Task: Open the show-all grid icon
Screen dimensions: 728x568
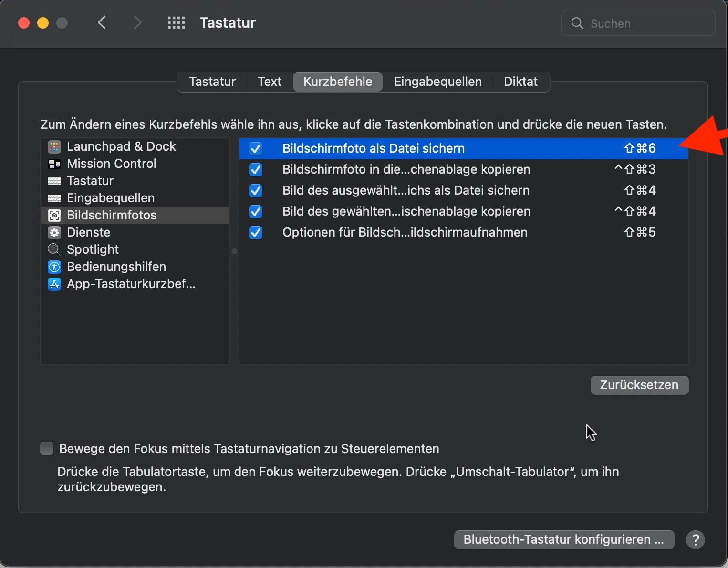Action: pyautogui.click(x=176, y=23)
